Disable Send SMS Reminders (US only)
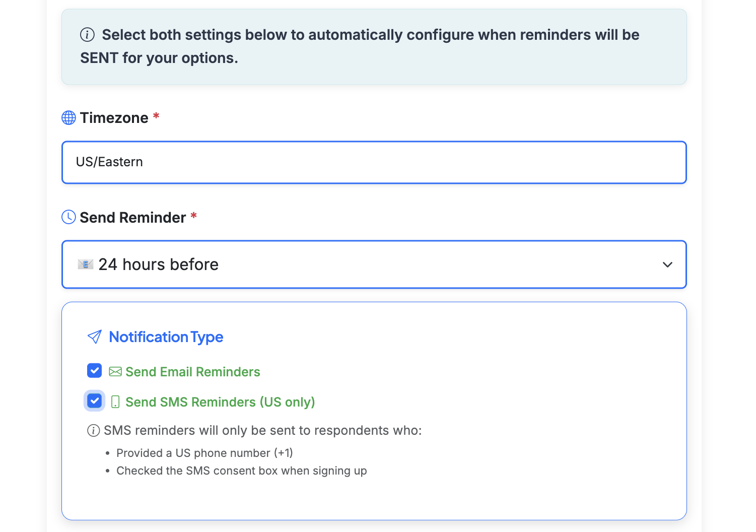This screenshot has height=532, width=756. point(94,401)
